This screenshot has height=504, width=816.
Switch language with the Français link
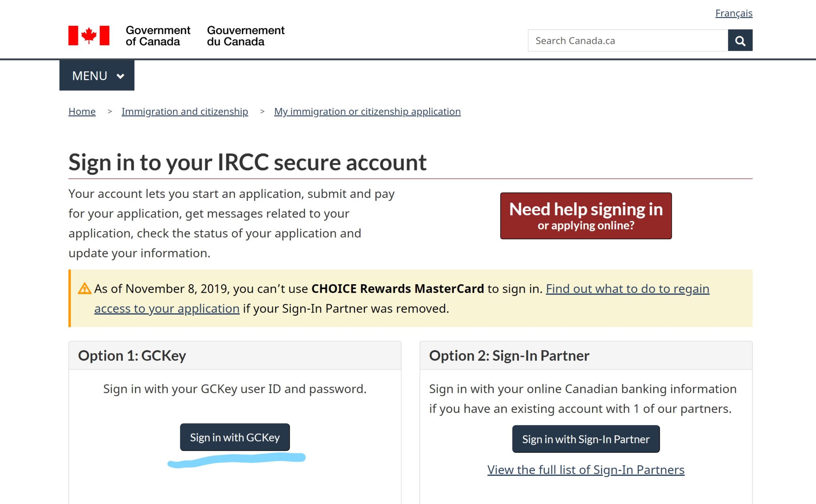pos(734,13)
